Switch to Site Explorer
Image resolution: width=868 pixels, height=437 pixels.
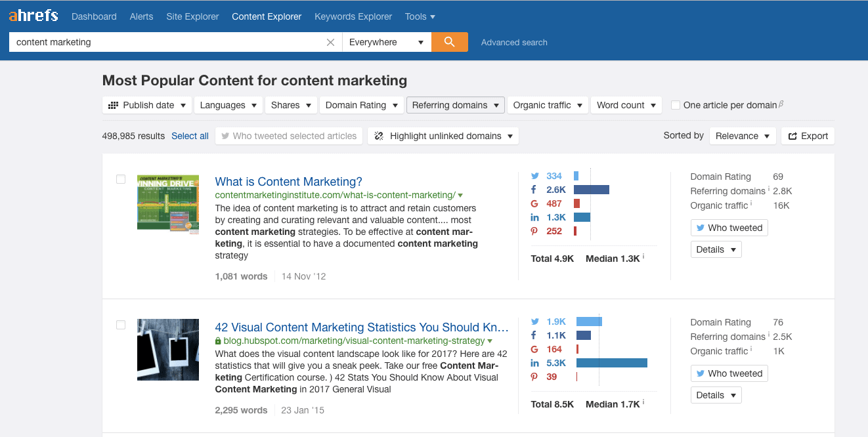192,16
